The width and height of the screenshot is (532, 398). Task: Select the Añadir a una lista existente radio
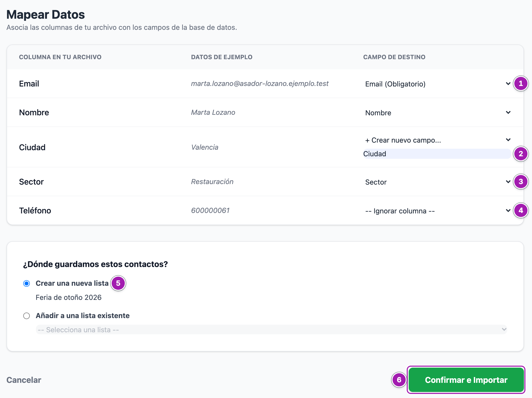pos(27,316)
